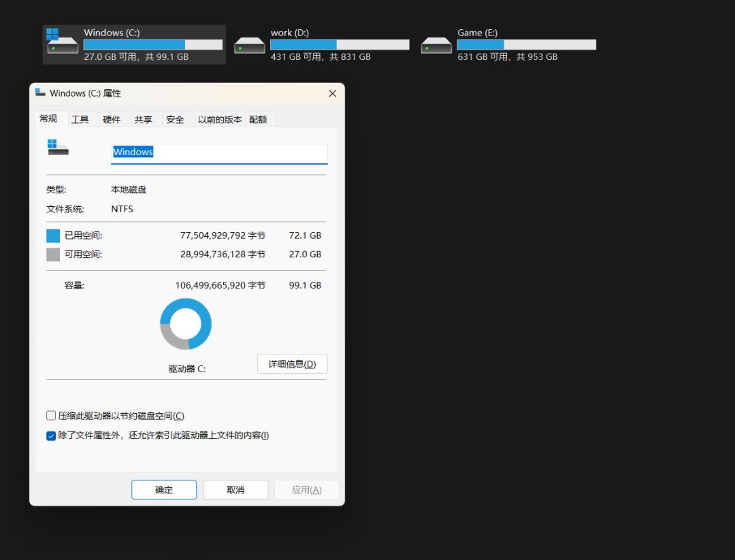Viewport: 735px width, 560px height.
Task: Click the 详细信息(D) button
Action: click(292, 364)
